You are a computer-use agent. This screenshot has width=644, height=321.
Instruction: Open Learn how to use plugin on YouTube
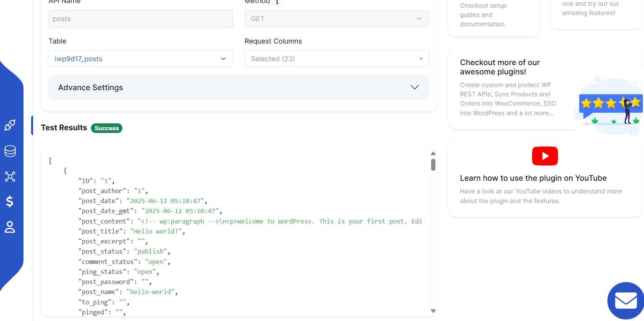click(x=533, y=178)
